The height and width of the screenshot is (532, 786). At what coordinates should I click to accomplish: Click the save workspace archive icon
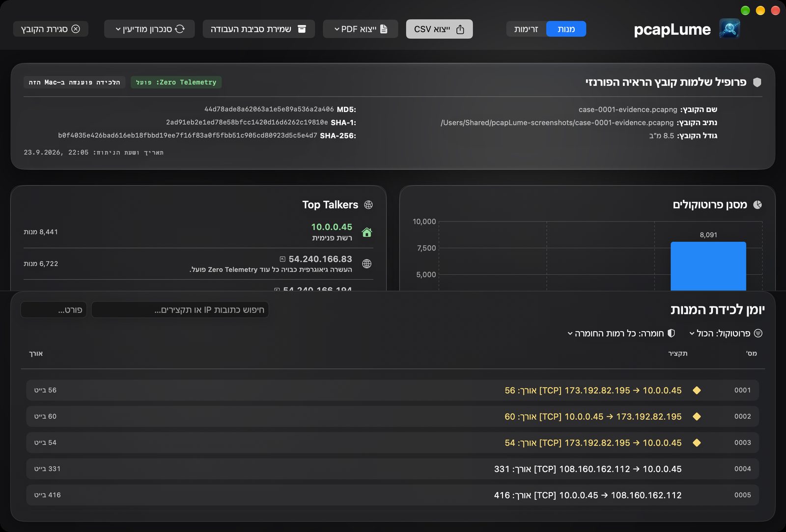pos(302,29)
